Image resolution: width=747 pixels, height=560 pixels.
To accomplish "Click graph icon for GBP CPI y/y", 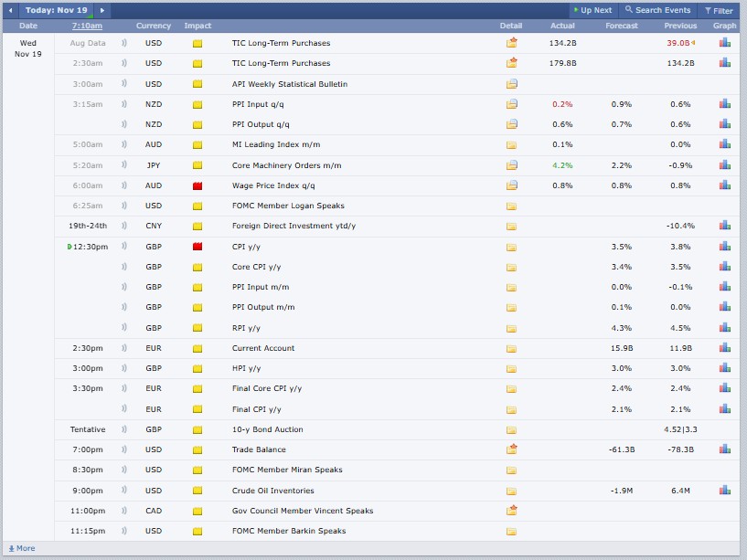I will (x=724, y=247).
